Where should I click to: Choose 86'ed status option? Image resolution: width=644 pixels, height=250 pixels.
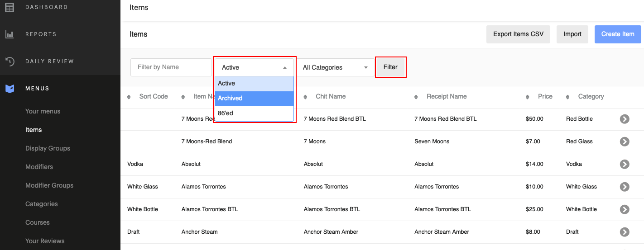(x=254, y=113)
